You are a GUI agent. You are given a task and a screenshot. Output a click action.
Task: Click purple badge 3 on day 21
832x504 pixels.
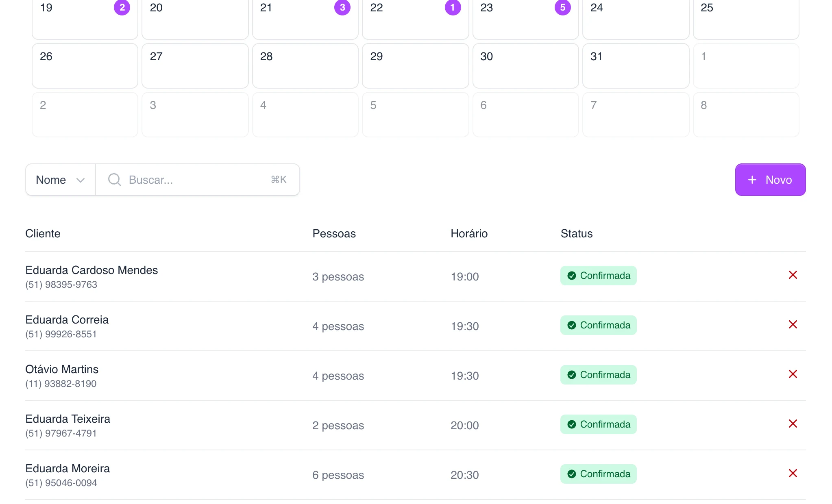(x=342, y=7)
